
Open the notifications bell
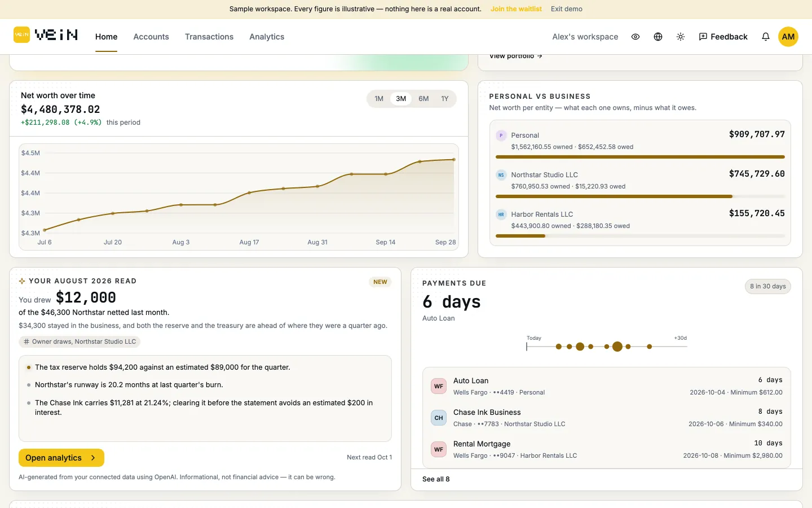pyautogui.click(x=766, y=37)
